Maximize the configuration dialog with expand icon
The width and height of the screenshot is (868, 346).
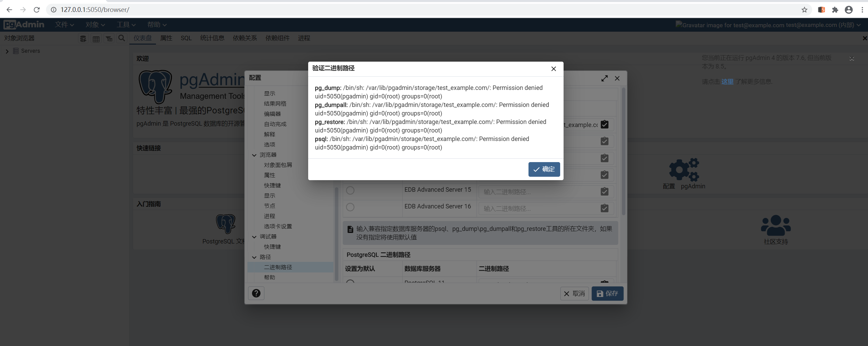tap(604, 78)
